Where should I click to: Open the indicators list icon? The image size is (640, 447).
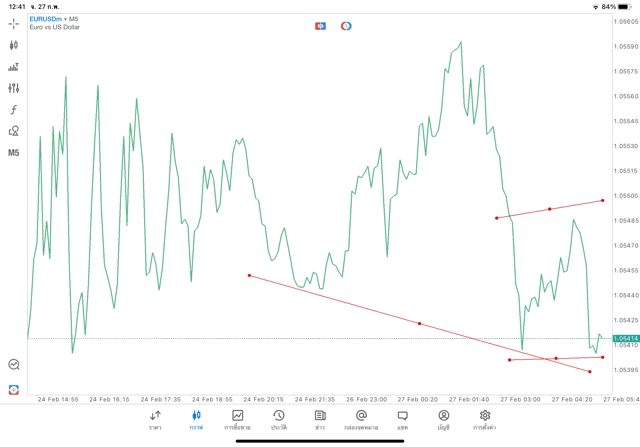[x=13, y=67]
